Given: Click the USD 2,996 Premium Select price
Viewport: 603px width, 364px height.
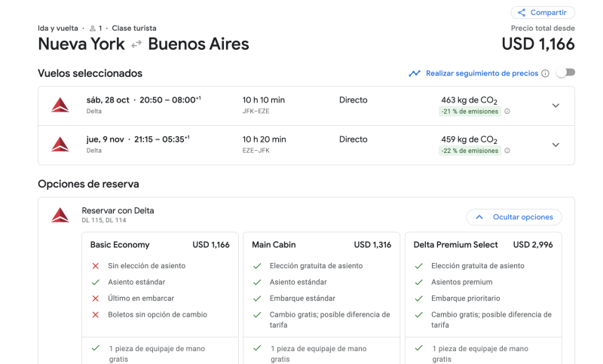Looking at the screenshot, I should click(533, 245).
